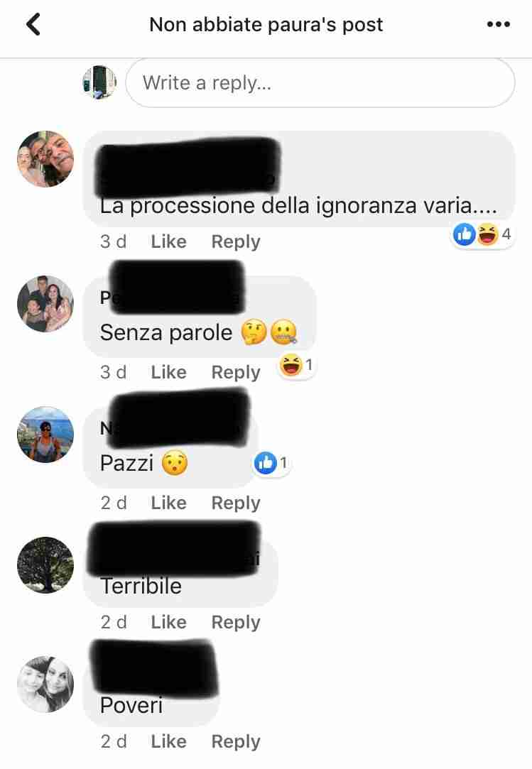This screenshot has height=769, width=532.
Task: Reply to the 'Pazzi' comment
Action: [x=236, y=503]
